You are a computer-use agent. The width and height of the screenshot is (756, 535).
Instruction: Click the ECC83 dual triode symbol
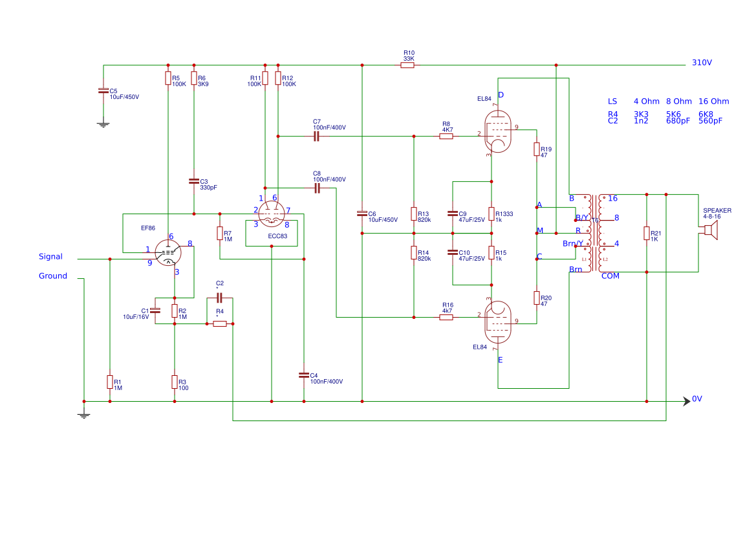click(x=272, y=213)
